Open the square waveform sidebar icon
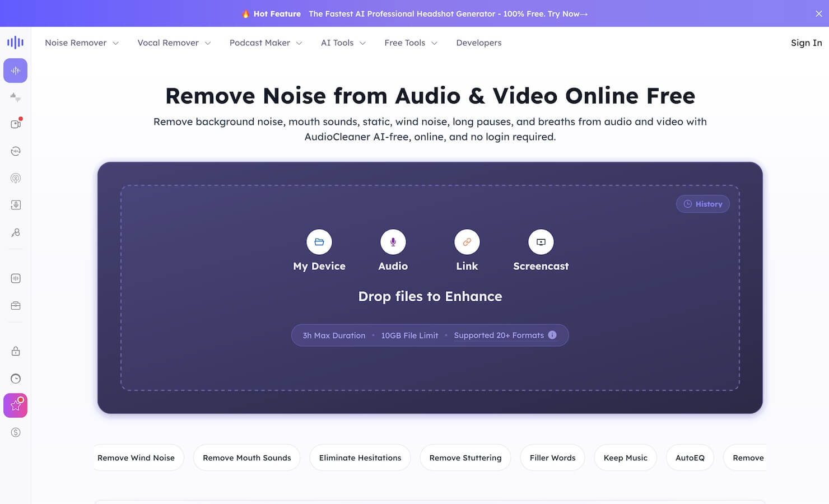Screen dimensions: 829x504 [15, 278]
